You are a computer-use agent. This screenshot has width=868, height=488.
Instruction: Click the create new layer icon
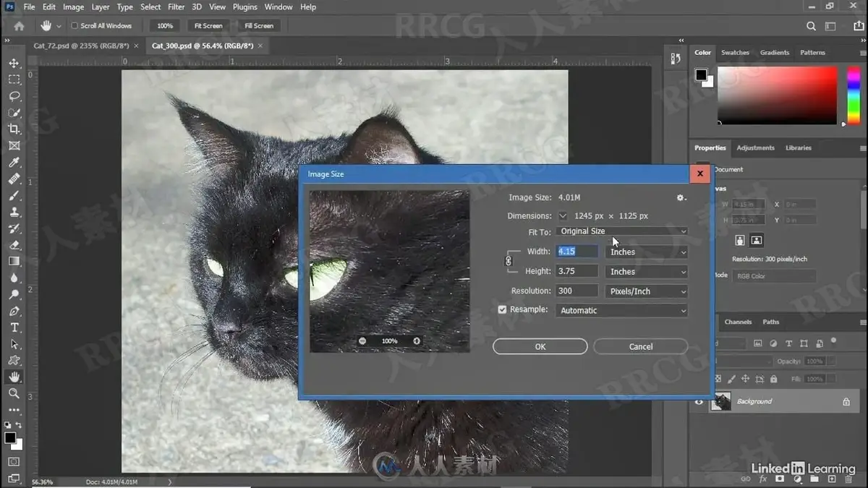831,479
